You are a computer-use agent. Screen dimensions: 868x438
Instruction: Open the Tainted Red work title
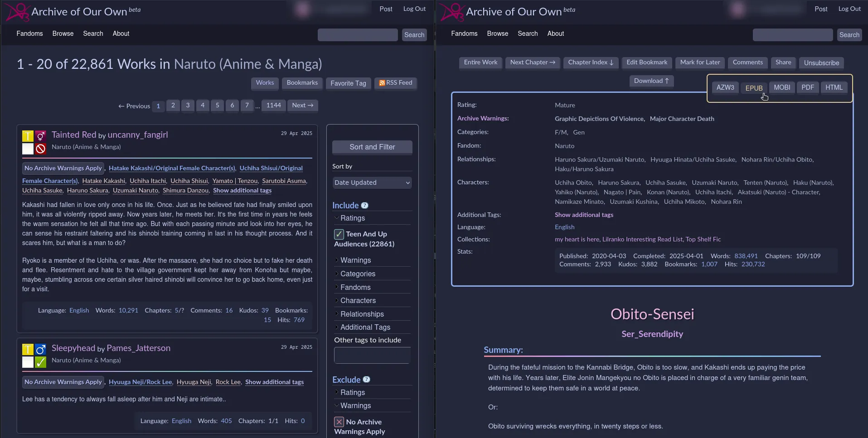pos(74,135)
